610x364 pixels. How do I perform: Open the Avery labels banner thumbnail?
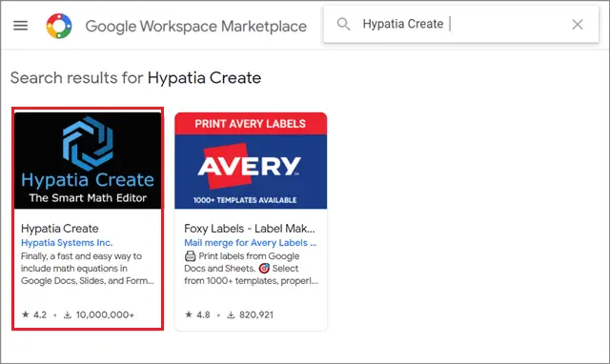click(x=251, y=161)
